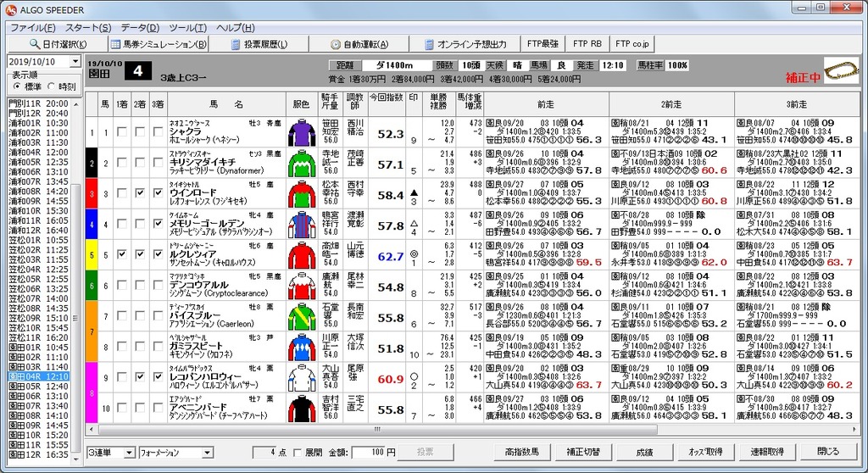The height and width of the screenshot is (473, 868).
Task: Click the FTP co.jp toolbar button
Action: click(632, 44)
